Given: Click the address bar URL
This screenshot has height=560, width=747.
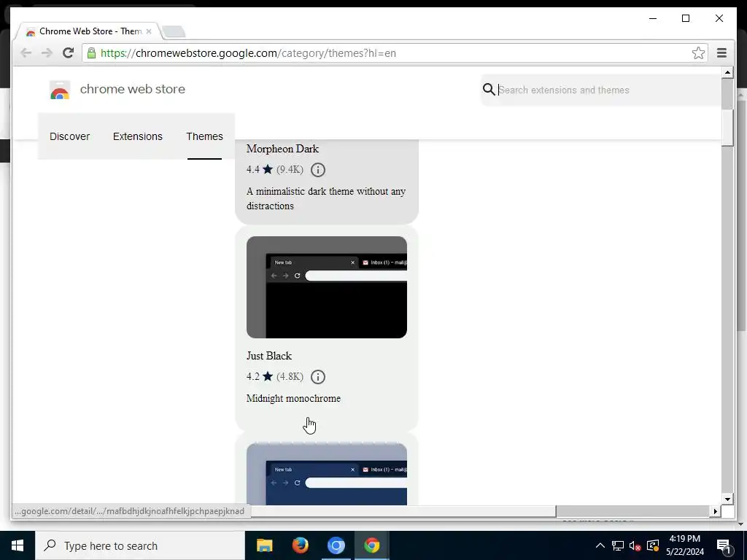Looking at the screenshot, I should (x=248, y=52).
